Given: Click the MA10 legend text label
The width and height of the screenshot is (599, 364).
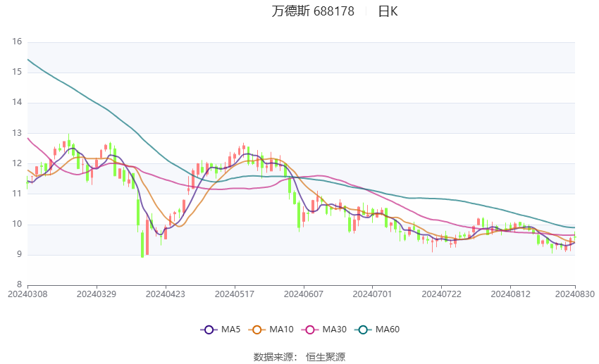Looking at the screenshot, I should pos(282,330).
